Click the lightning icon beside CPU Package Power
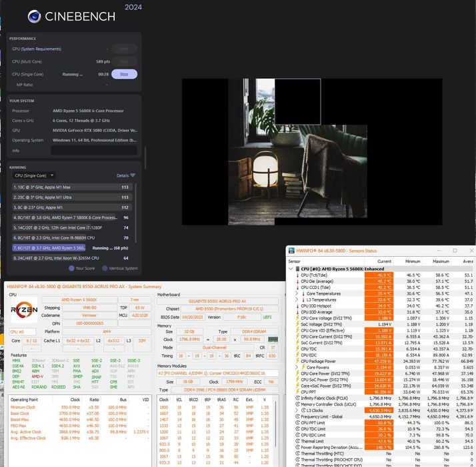The image size is (476, 467). 297,362
